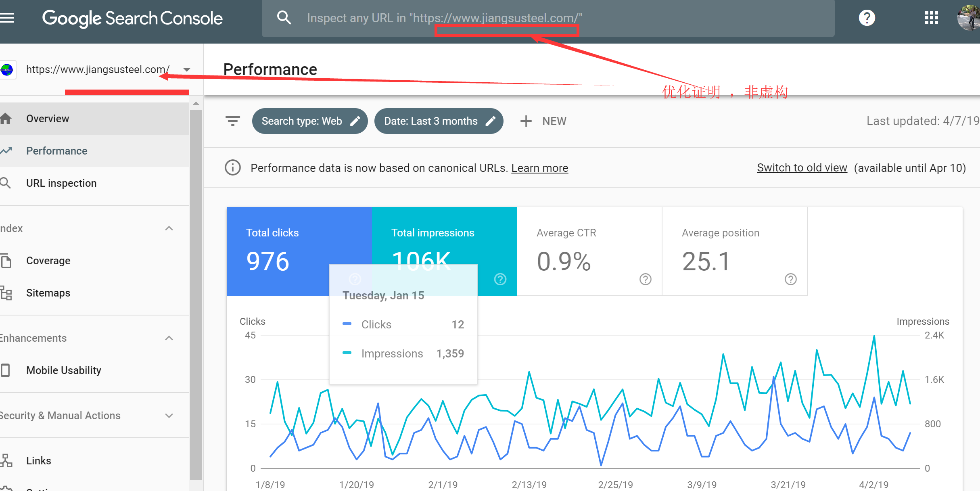Click the Sitemaps tree icon
980x491 pixels.
click(x=6, y=293)
